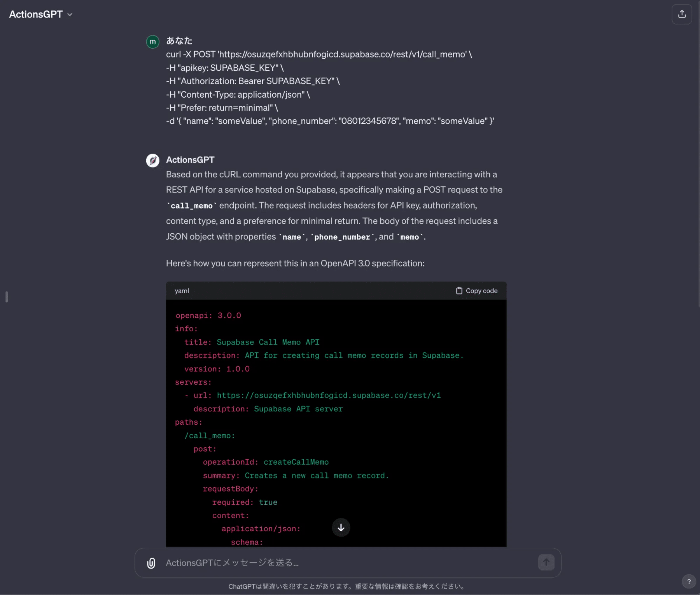The width and height of the screenshot is (700, 595).
Task: Click the yaml label in code header
Action: pos(182,291)
